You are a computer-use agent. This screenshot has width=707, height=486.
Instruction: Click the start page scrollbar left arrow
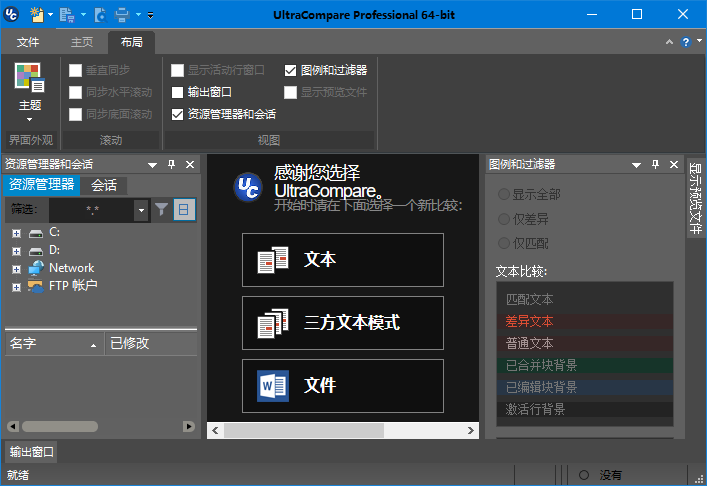pos(215,431)
